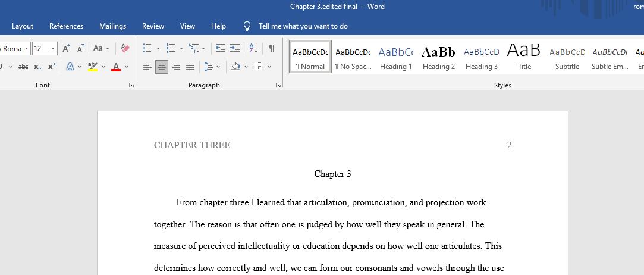Click the Numbering list icon
This screenshot has height=275, width=644.
(x=171, y=48)
